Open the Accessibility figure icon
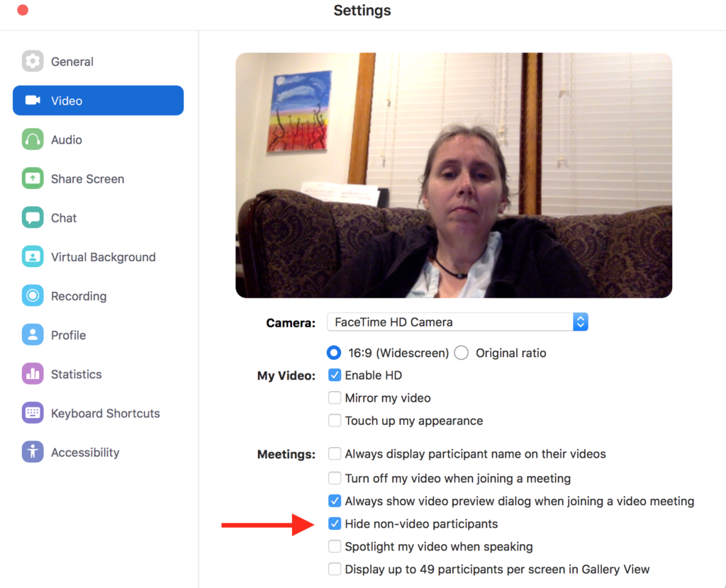The height and width of the screenshot is (588, 726). (33, 452)
